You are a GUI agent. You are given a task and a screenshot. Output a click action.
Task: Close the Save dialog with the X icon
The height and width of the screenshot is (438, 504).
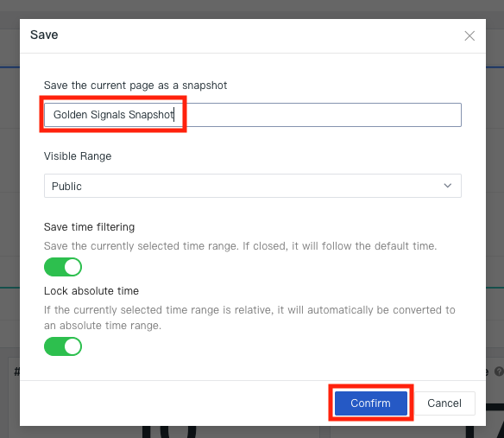click(469, 35)
